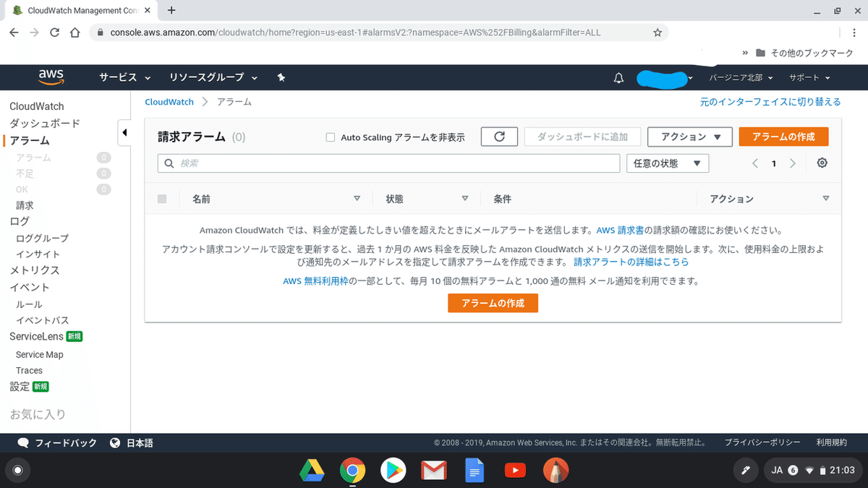Click the pin shortcut icon in AWS navbar
This screenshot has width=868, height=488.
coord(281,77)
